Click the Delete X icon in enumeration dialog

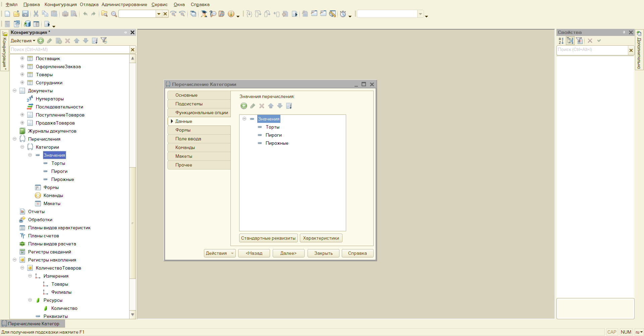click(262, 106)
